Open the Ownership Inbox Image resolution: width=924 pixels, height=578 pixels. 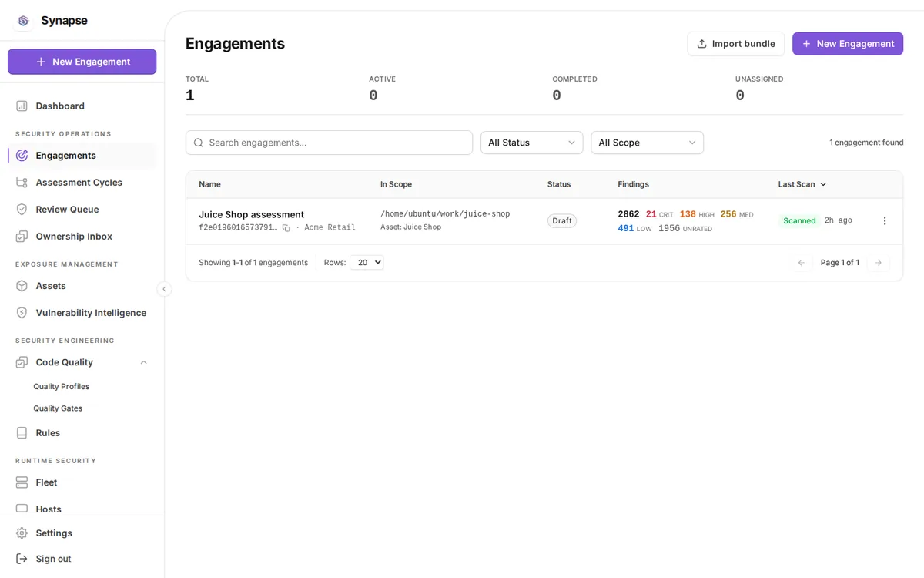pos(74,236)
